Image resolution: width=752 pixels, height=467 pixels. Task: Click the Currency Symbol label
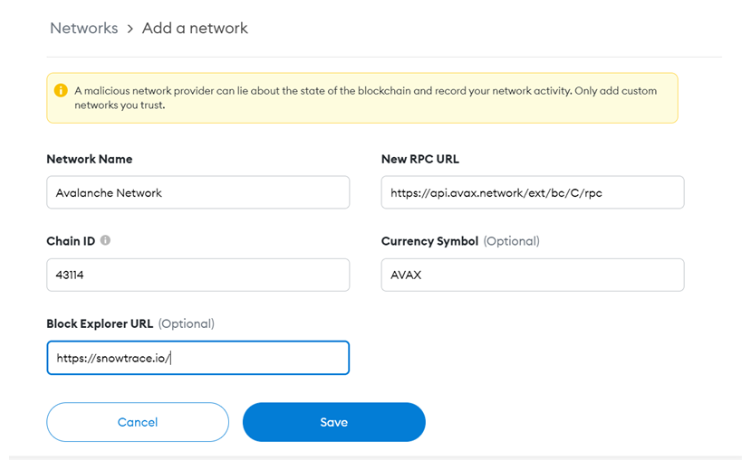click(x=430, y=241)
